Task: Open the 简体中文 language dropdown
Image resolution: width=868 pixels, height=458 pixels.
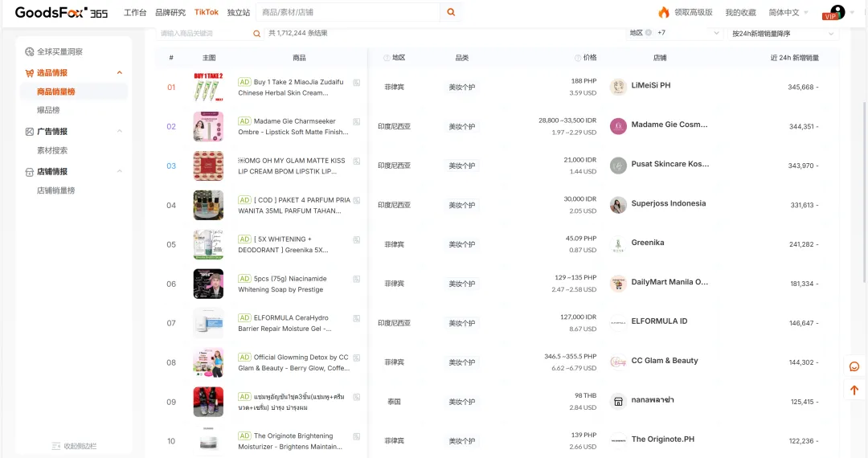Action: pyautogui.click(x=788, y=12)
